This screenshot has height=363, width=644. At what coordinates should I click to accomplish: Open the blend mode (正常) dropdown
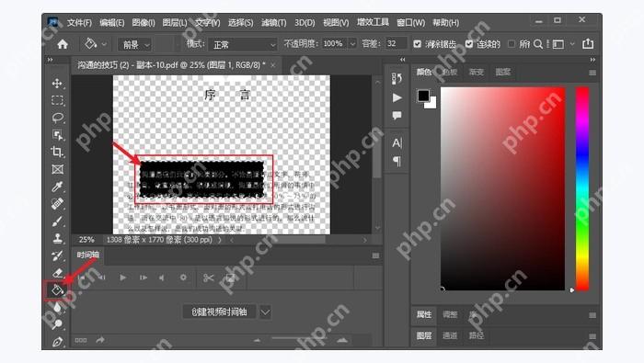click(x=243, y=44)
